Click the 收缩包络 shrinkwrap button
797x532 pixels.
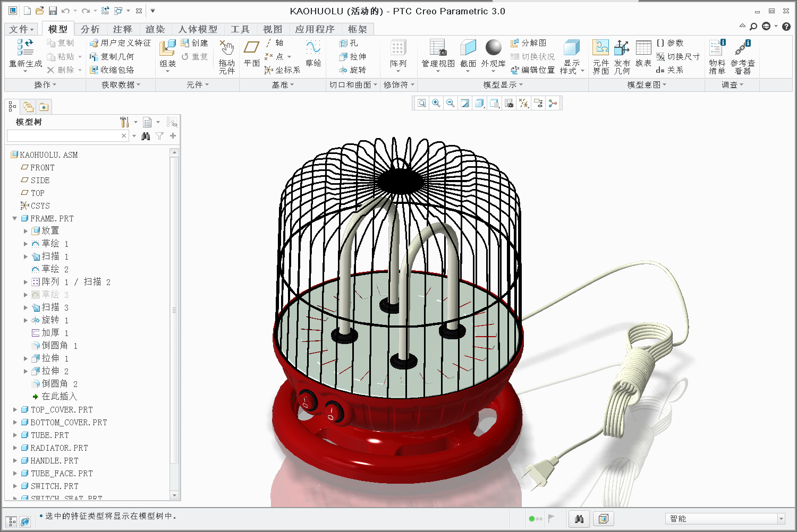click(x=112, y=70)
